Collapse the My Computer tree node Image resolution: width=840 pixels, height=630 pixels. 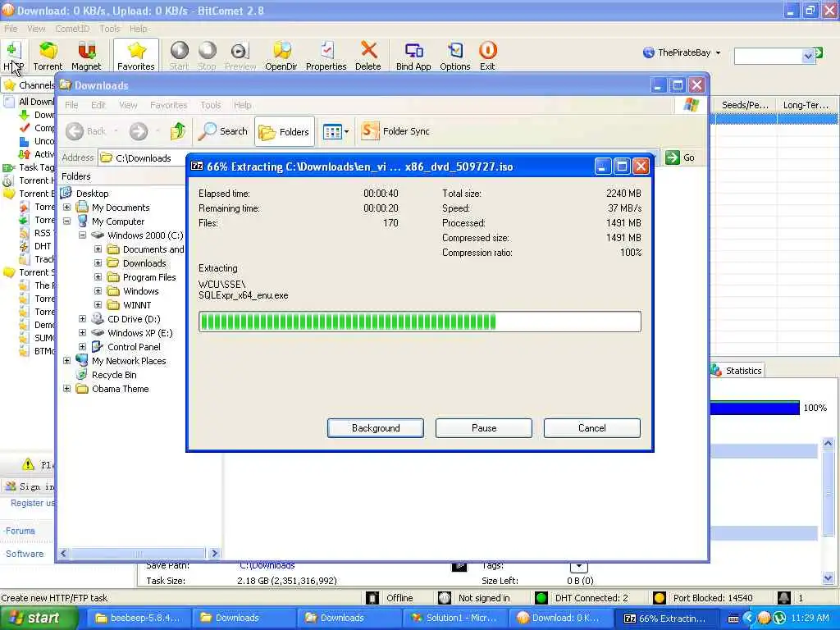pos(67,221)
